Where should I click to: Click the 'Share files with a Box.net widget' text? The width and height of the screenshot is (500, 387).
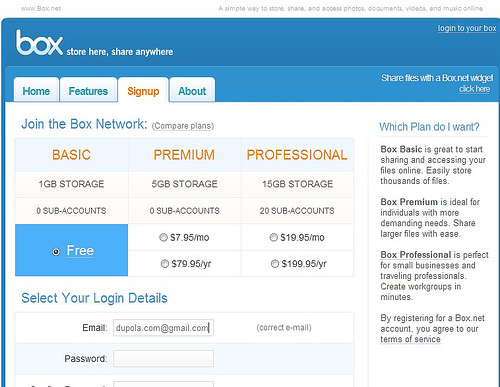(437, 78)
